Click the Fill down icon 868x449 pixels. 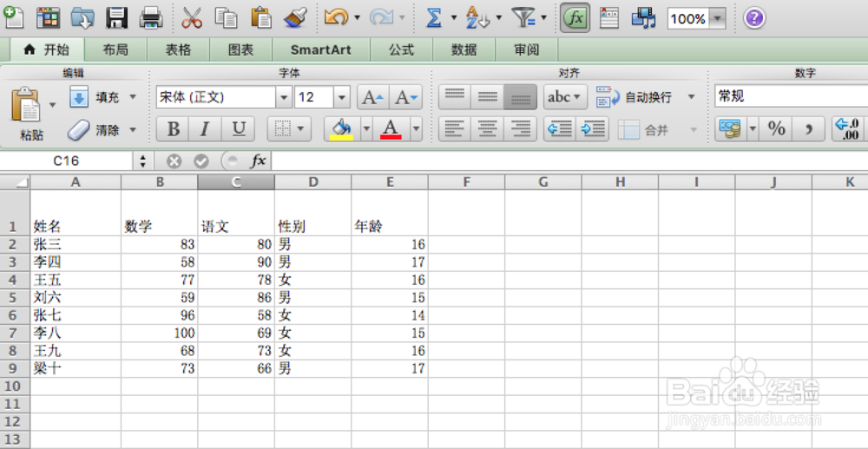click(79, 97)
